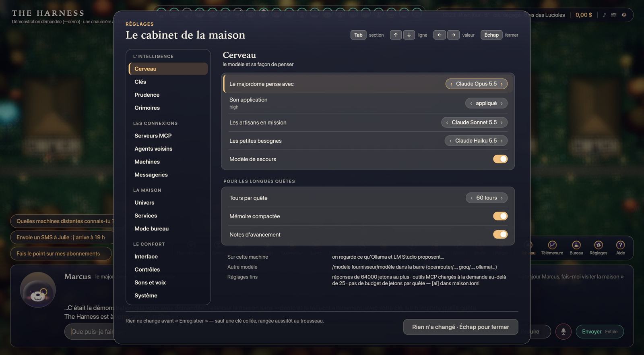Viewport: 644px width, 355px height.
Task: Go to Sons et voix section
Action: click(168, 282)
